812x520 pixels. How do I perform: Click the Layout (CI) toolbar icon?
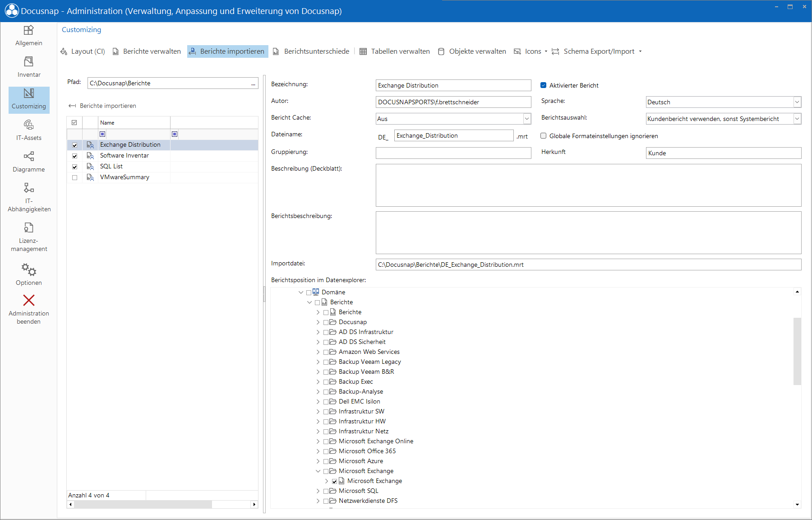coord(64,51)
